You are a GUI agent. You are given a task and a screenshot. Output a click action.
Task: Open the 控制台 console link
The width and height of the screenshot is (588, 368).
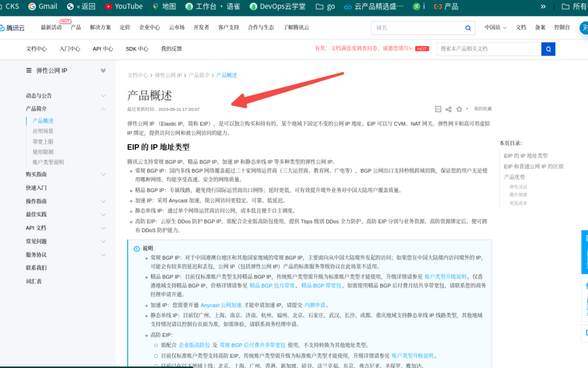(562, 27)
